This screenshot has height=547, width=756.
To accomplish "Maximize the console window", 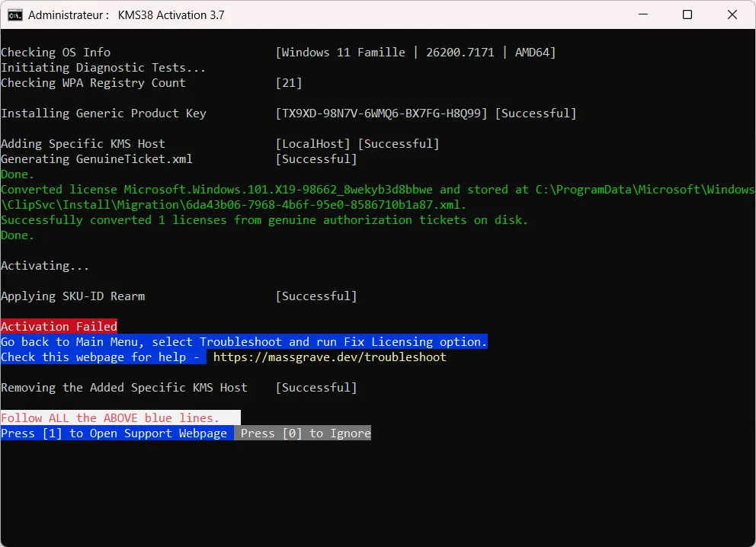I will click(687, 14).
